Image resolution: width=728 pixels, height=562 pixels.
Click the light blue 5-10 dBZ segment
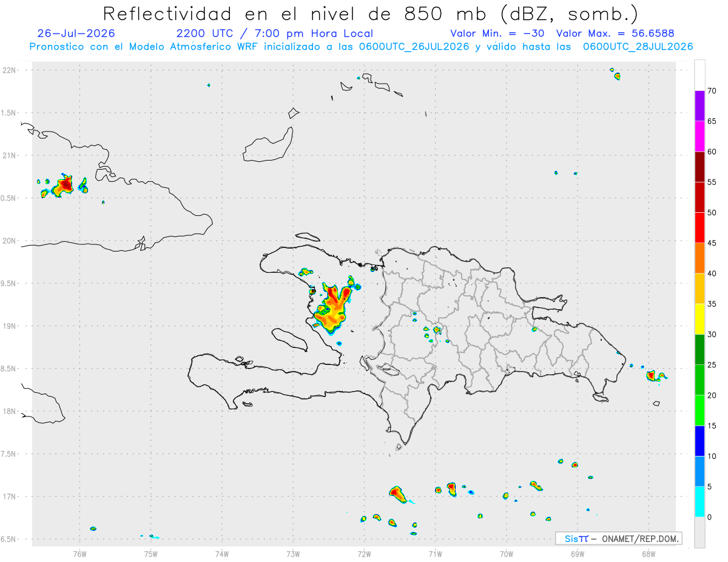[x=699, y=471]
